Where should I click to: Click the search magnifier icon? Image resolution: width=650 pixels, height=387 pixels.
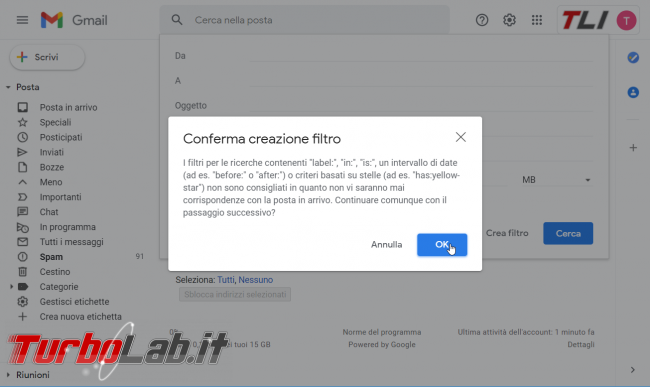[177, 20]
